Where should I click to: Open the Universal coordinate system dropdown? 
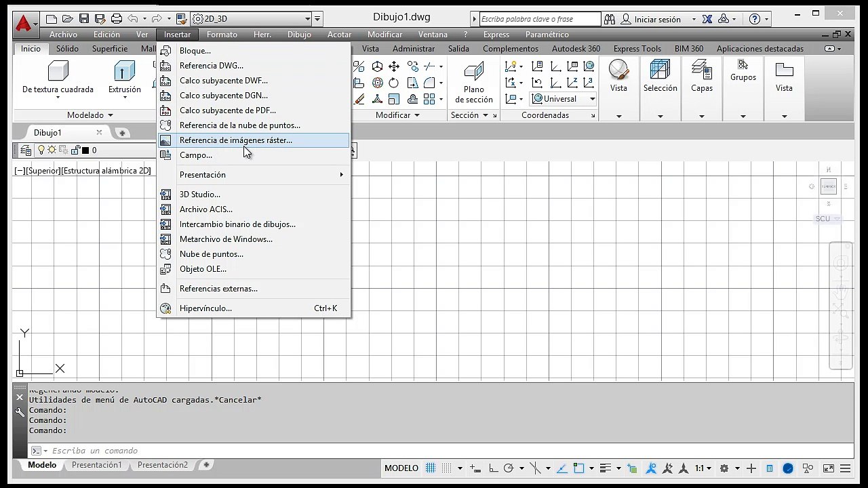563,99
